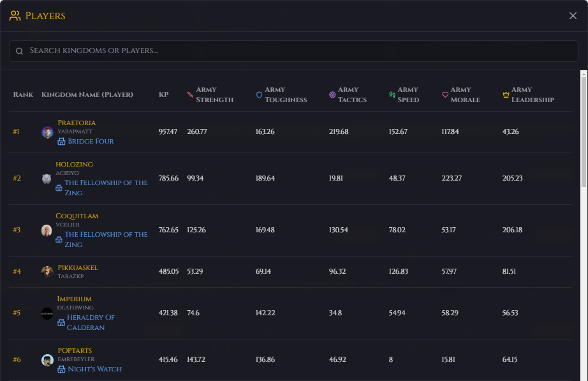Viewport: 588px width, 381px height.
Task: Open POPtarts player avatar
Action: point(47,360)
